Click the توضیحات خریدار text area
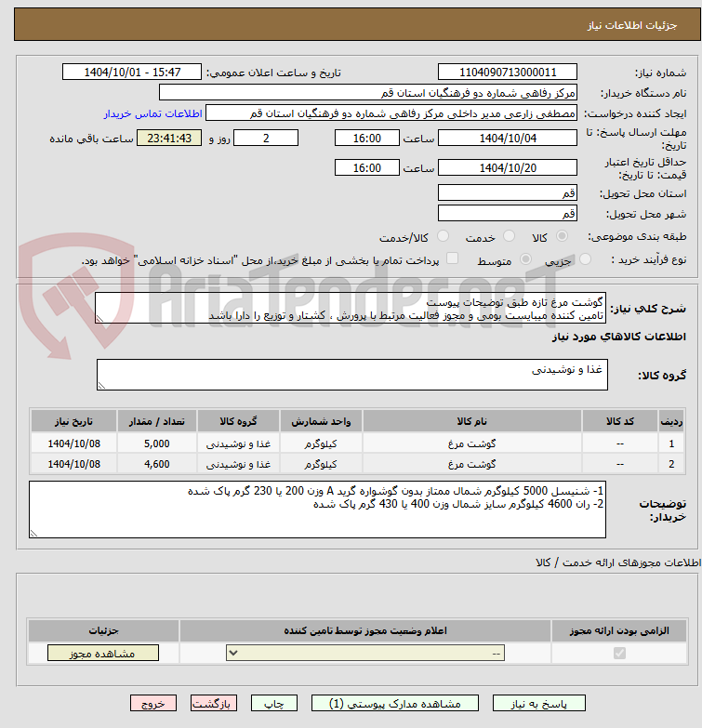Screen dimensions: 702x728 point(317,510)
